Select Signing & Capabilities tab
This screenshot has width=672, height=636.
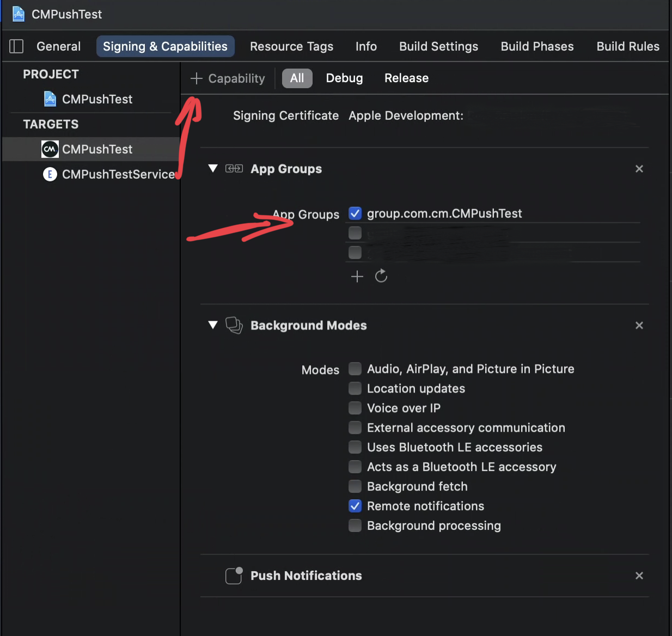pyautogui.click(x=166, y=46)
